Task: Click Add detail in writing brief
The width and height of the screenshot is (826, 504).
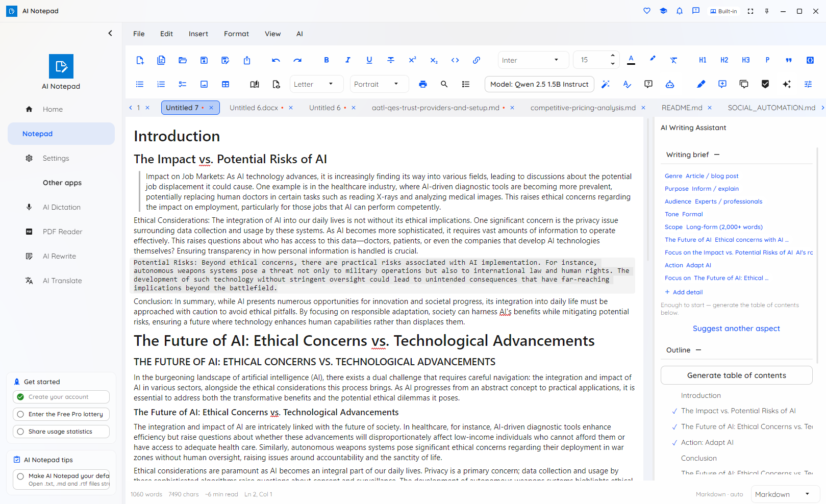Action: click(684, 292)
